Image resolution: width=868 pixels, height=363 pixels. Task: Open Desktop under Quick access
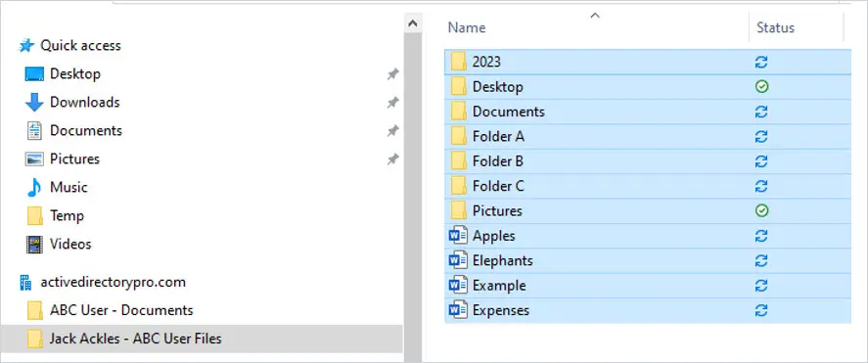click(x=75, y=73)
